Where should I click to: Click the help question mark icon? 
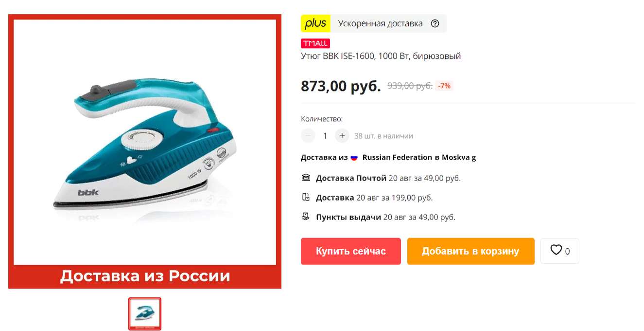point(435,23)
